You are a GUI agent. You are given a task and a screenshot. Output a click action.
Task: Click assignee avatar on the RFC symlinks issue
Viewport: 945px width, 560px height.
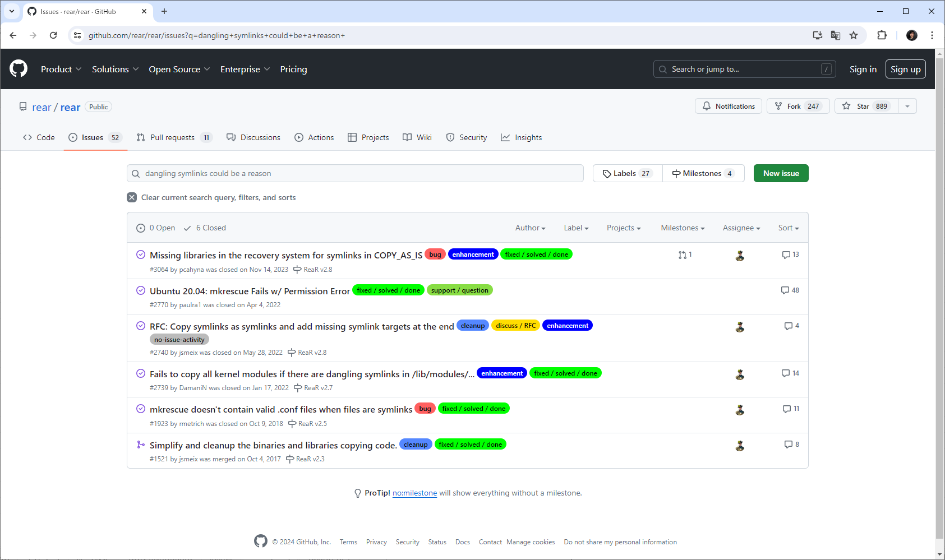tap(740, 327)
